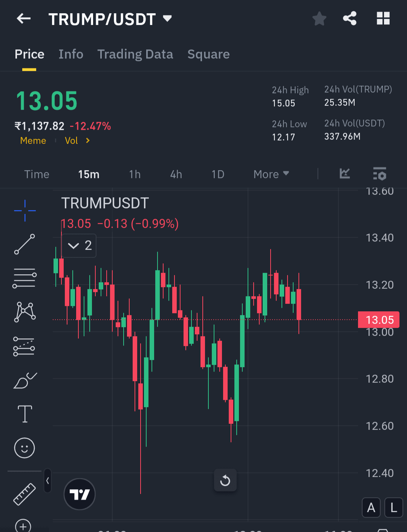Tap the 24h Vol(USDT) value 337.96M
The width and height of the screenshot is (407, 532).
coord(343,137)
